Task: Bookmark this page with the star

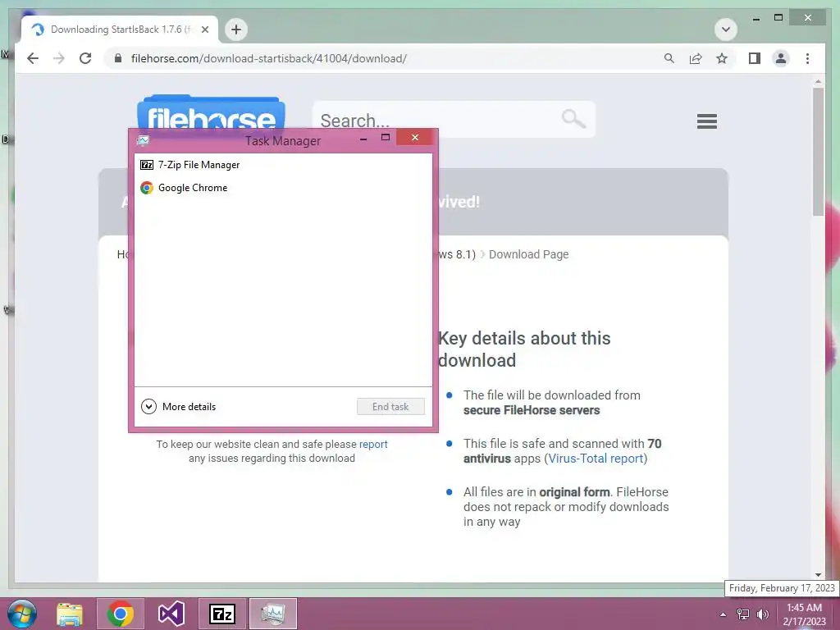Action: point(722,58)
